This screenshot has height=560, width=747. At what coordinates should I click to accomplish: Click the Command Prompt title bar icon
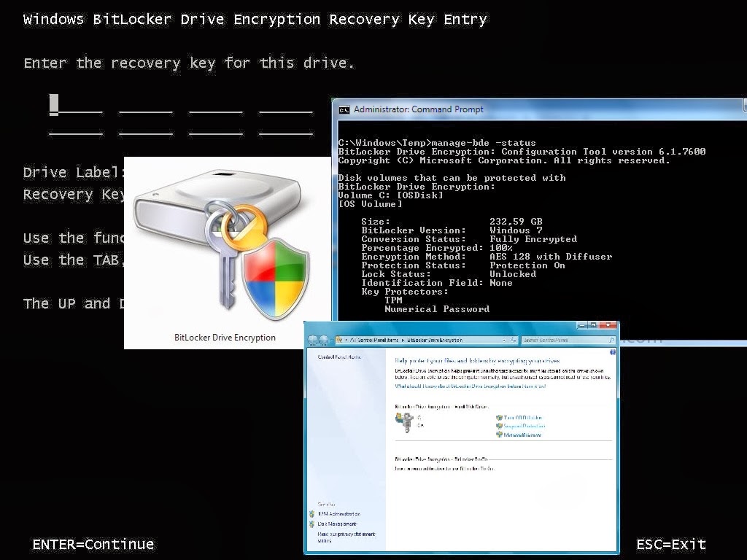pos(344,110)
